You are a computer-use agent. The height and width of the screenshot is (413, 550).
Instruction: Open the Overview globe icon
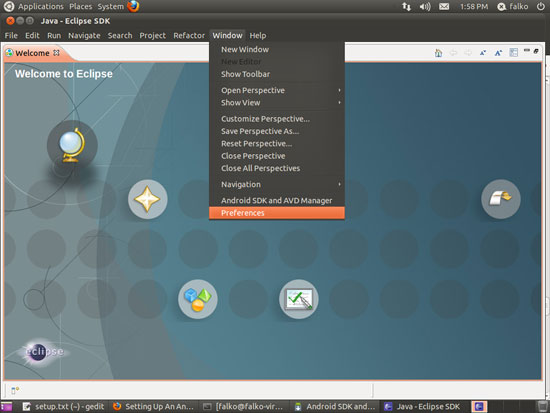coord(72,145)
